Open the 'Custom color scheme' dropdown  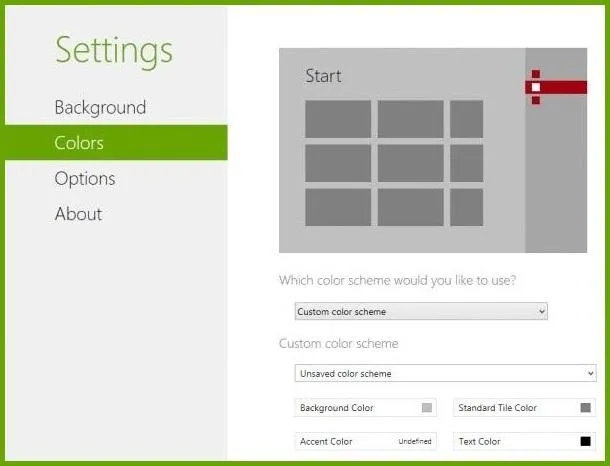[421, 311]
